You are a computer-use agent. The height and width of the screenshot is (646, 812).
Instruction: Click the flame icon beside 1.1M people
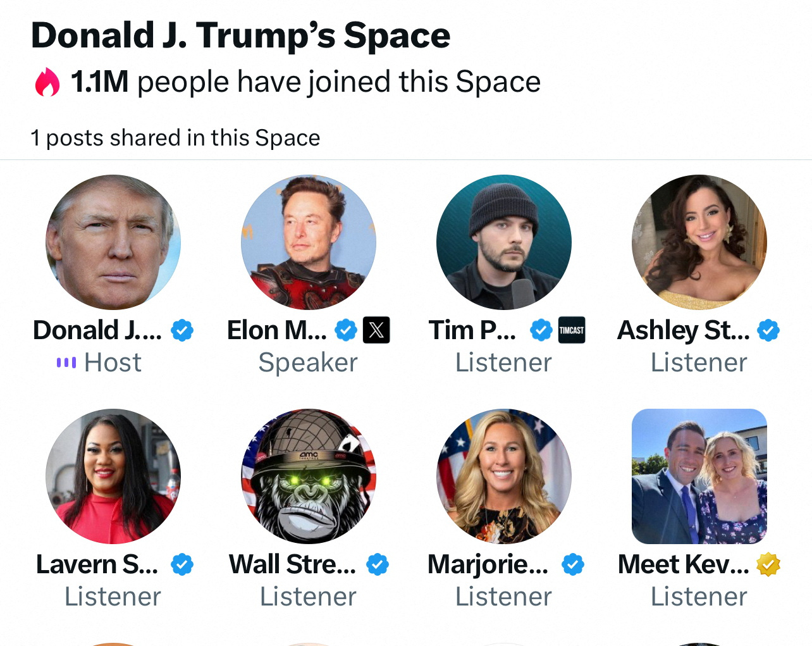pos(47,82)
